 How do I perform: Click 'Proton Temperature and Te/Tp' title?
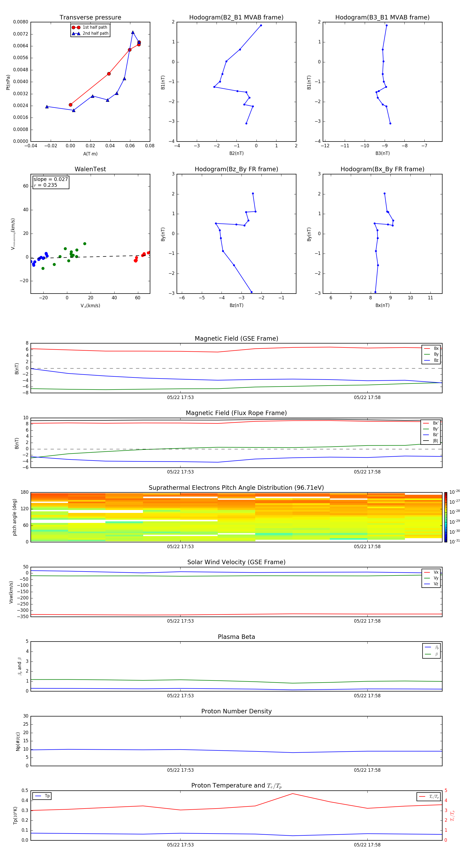pyautogui.click(x=236, y=786)
